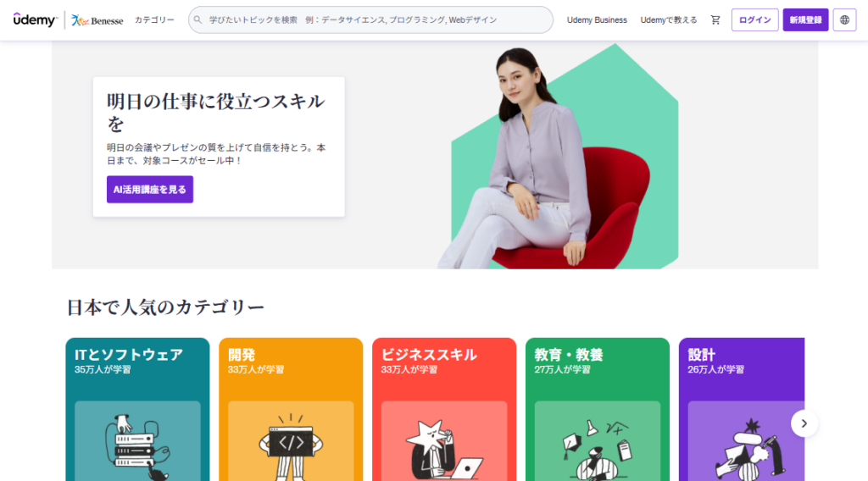Click the ログイン button
This screenshot has width=868, height=481.
point(754,20)
